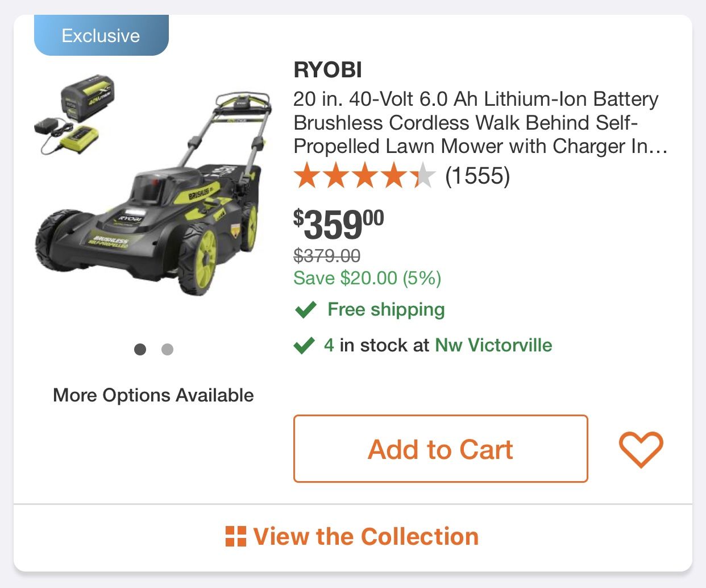The height and width of the screenshot is (588, 706).
Task: Click the Free shipping checkmark icon
Action: tap(305, 309)
